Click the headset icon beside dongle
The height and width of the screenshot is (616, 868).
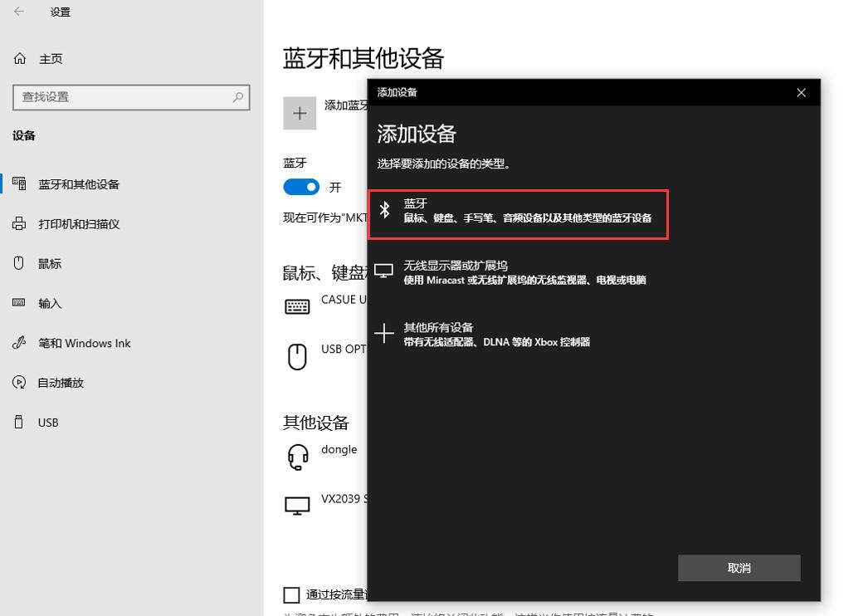click(298, 457)
